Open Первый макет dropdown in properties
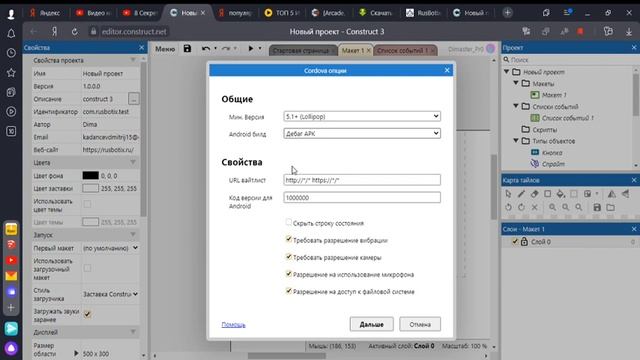Screen dimensions: 640x360 tap(110, 248)
